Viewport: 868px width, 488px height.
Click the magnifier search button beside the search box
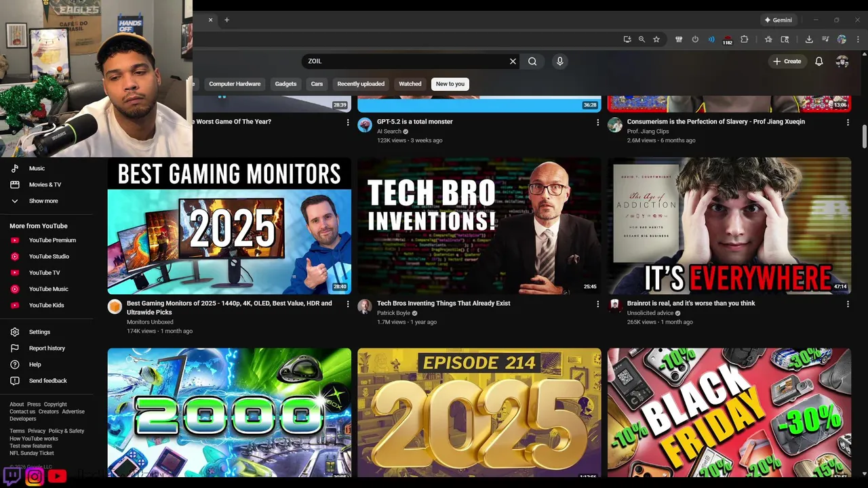point(532,61)
